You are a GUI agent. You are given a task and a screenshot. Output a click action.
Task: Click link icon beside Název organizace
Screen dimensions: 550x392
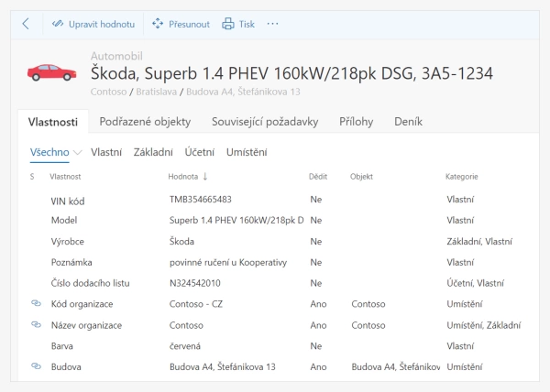pyautogui.click(x=37, y=324)
